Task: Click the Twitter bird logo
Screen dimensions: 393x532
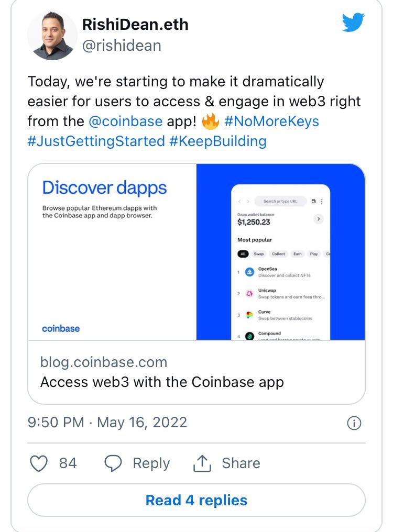Action: coord(353,23)
